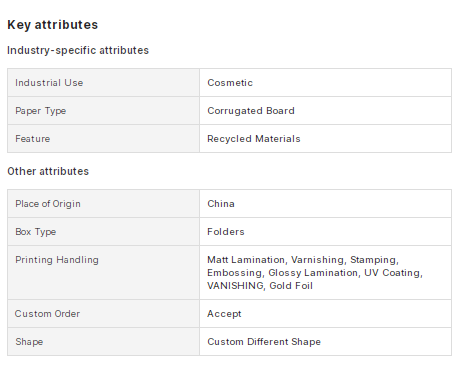Click the Printing Handling label
465x365 pixels.
tap(57, 260)
